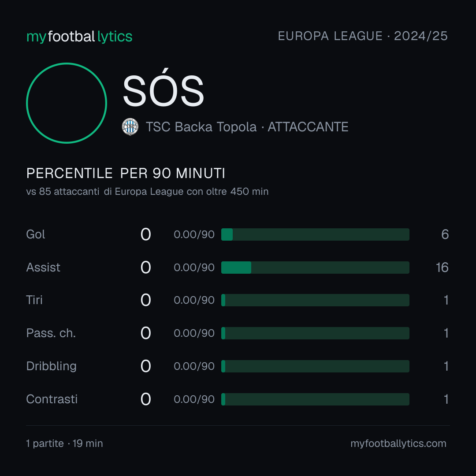Click the Contrasti percentile bar
Image resolution: width=476 pixels, height=476 pixels.
pyautogui.click(x=315, y=399)
